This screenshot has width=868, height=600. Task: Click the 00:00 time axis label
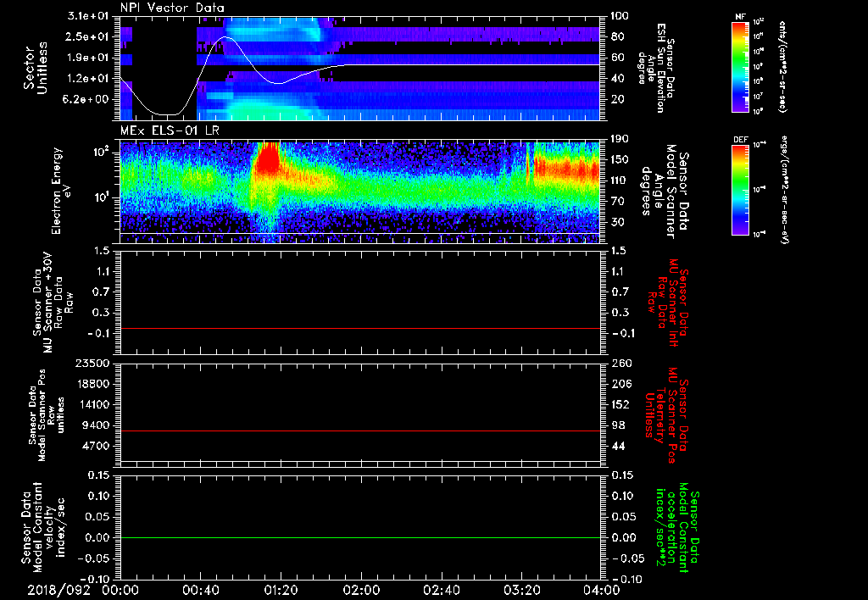click(120, 590)
